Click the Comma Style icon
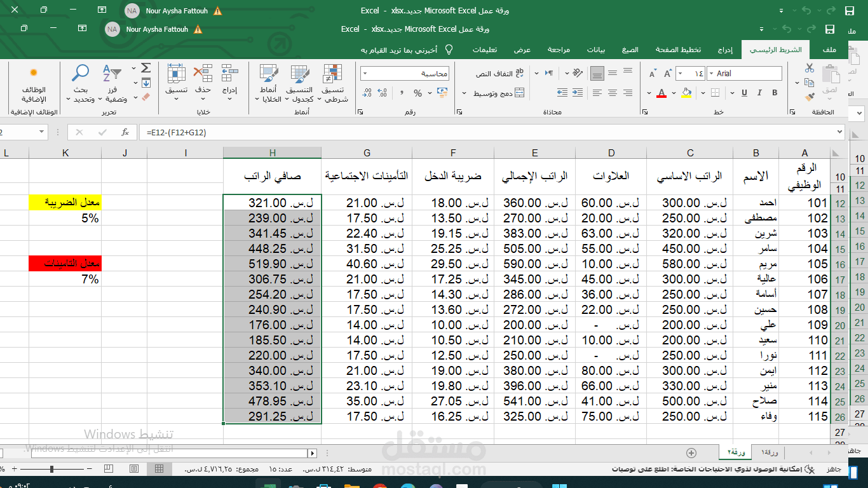 [400, 93]
